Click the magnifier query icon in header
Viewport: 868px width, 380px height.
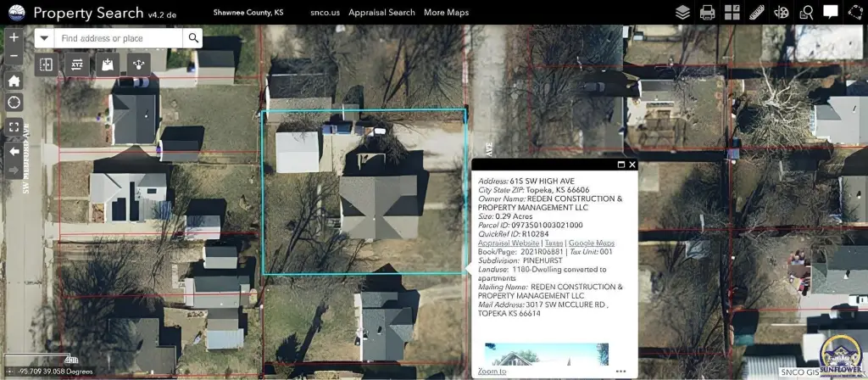pos(806,13)
